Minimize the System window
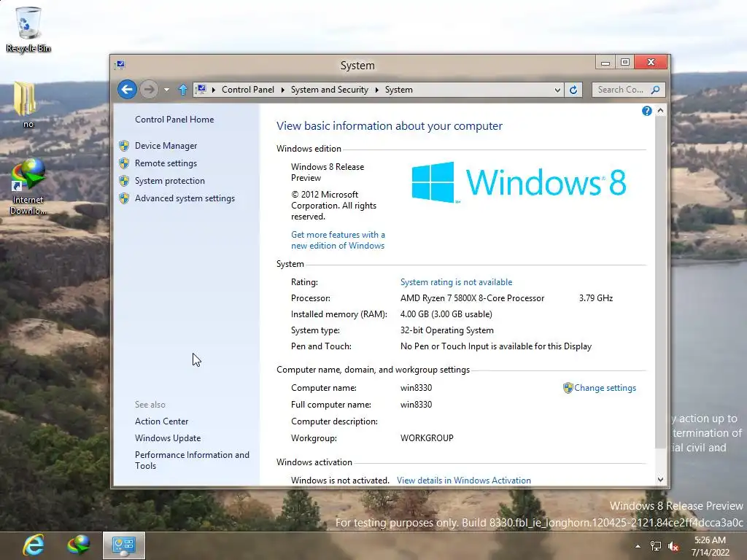The width and height of the screenshot is (747, 560). (x=605, y=63)
